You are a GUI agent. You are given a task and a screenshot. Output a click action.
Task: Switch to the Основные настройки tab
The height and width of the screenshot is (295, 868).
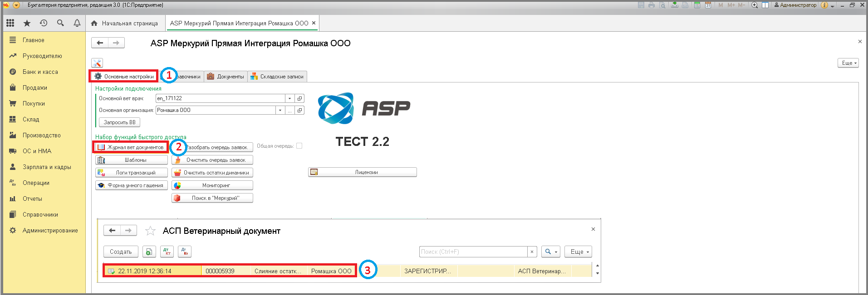[124, 77]
